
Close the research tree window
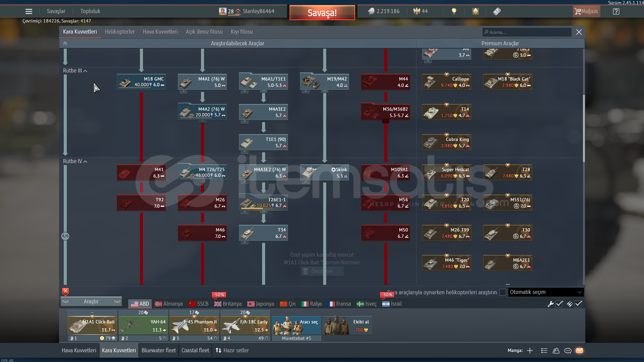point(579,32)
